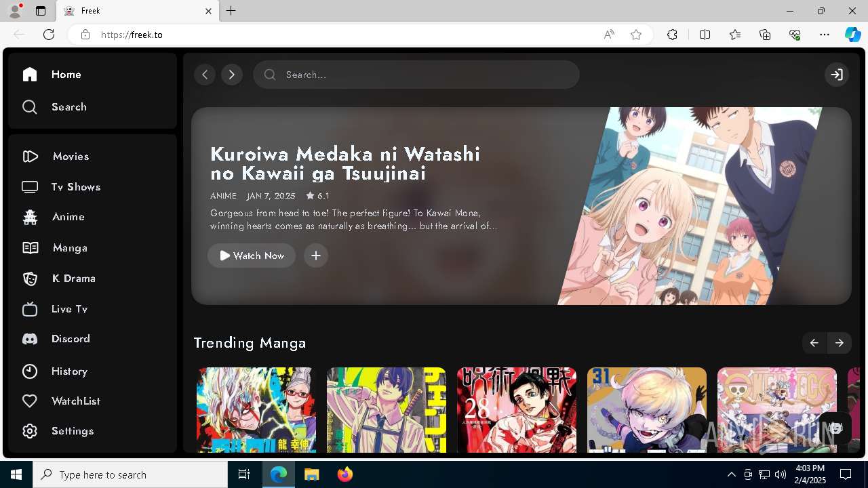Close the Freek tab
868x488 pixels.
click(208, 11)
